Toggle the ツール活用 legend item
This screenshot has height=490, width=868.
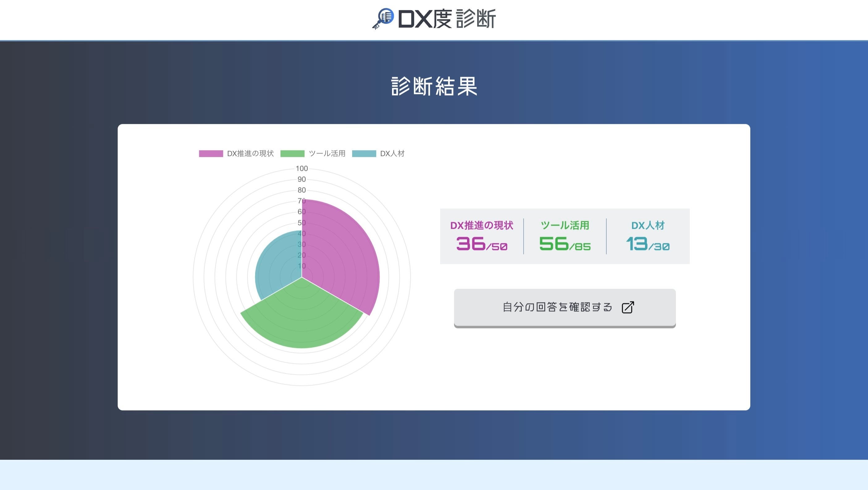click(327, 153)
